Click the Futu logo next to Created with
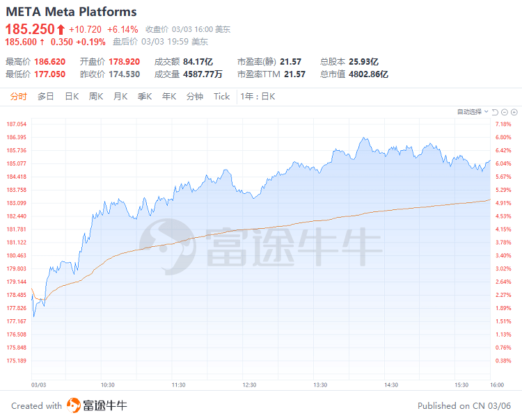This screenshot has height=420, width=522. [x=74, y=405]
